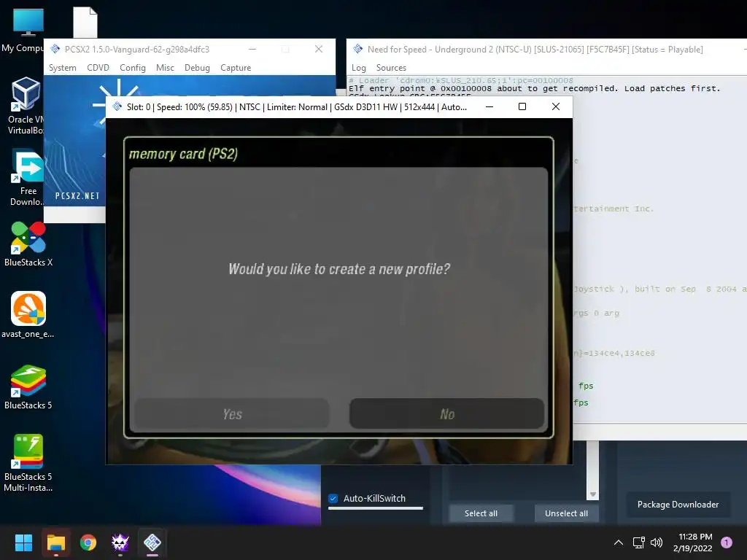747x560 pixels.
Task: Click the PCSX2 main window title icon
Action: [55, 49]
